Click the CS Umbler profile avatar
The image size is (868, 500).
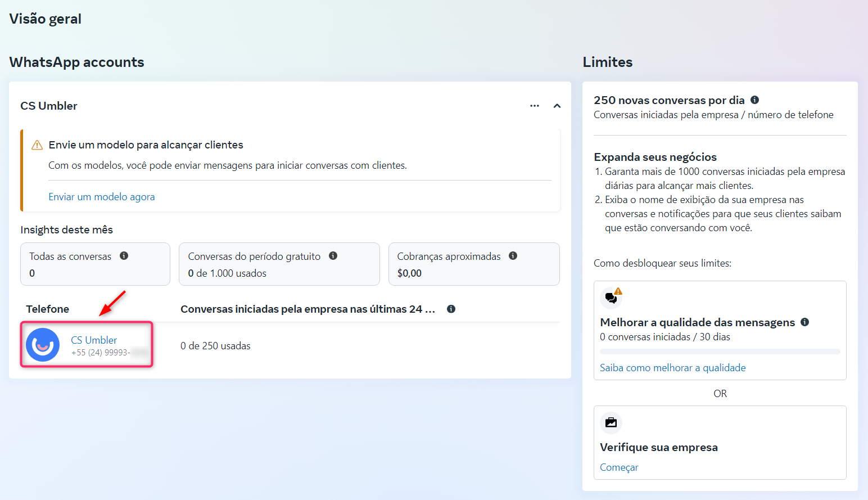click(x=43, y=345)
